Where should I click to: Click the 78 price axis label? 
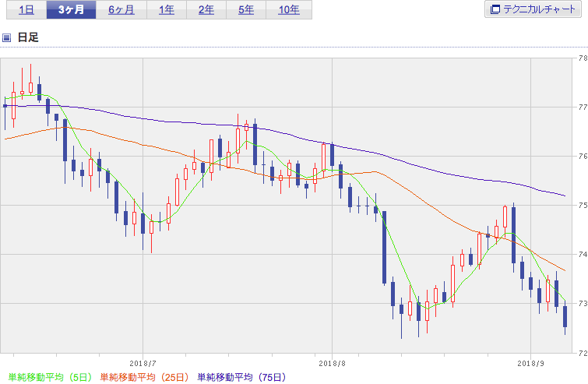(x=583, y=58)
